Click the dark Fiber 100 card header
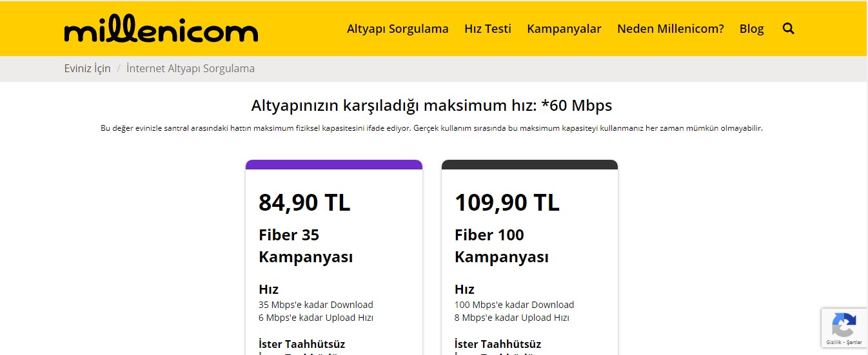The height and width of the screenshot is (355, 868). click(529, 165)
